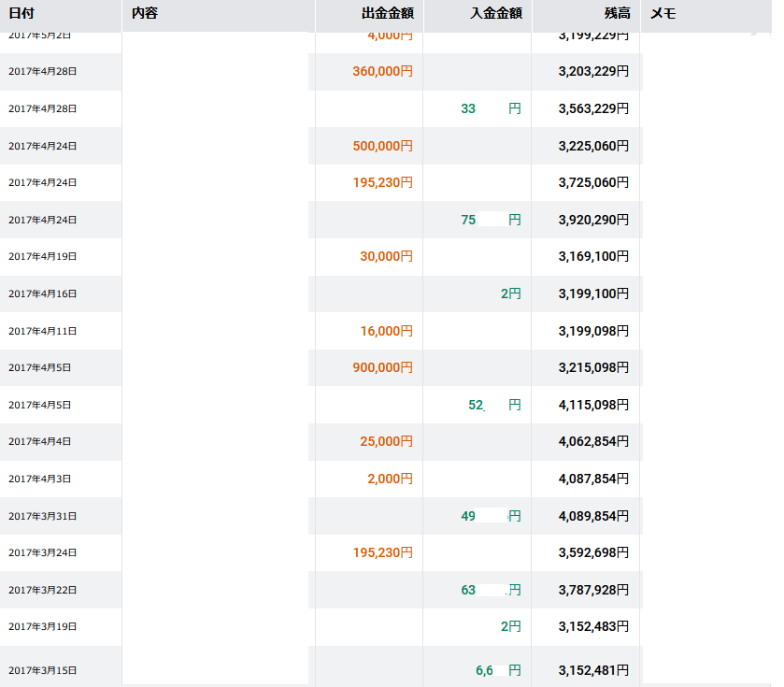
Task: Select the 900,000円 withdrawal amount
Action: pyautogui.click(x=382, y=367)
